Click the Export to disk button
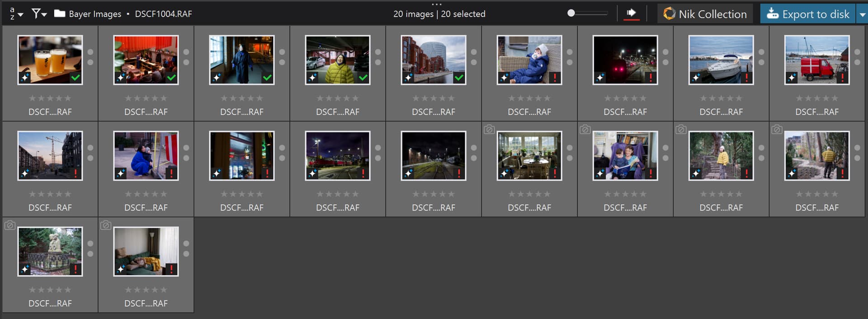Screen dimensions: 868x319 [808, 14]
